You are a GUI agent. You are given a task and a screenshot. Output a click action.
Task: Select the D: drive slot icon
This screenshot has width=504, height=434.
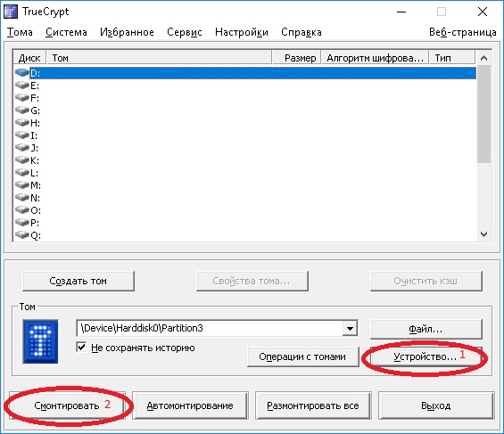(x=22, y=73)
